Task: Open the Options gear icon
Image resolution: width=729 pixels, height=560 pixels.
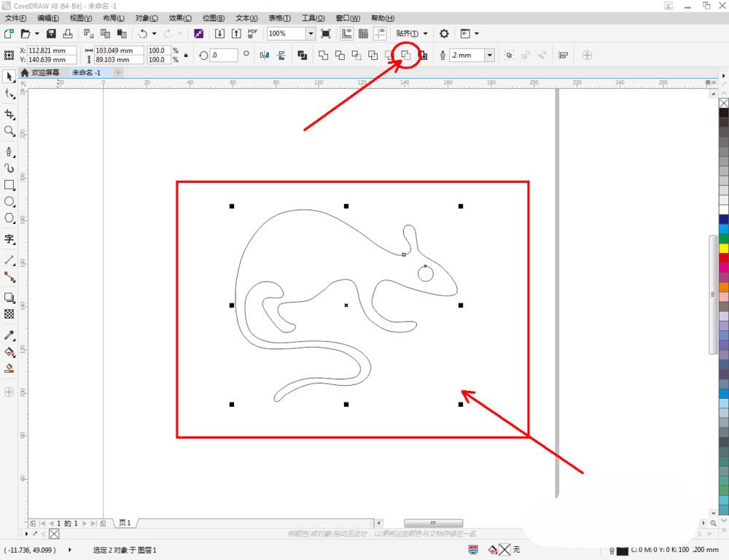Action: [444, 34]
